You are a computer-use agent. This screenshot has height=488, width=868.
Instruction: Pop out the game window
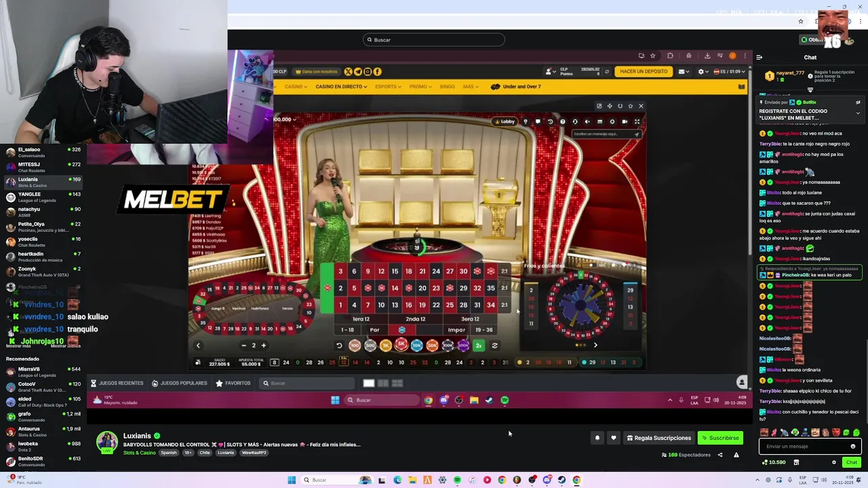(599, 106)
